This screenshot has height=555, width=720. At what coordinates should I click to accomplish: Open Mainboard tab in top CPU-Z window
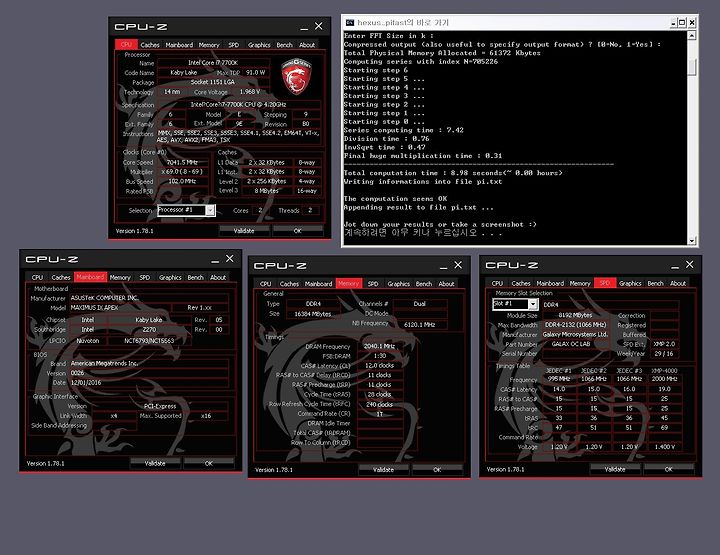179,45
